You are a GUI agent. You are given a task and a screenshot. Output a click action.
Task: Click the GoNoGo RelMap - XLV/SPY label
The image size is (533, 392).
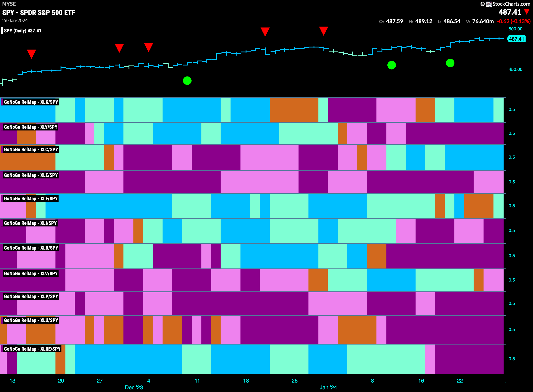(x=31, y=273)
